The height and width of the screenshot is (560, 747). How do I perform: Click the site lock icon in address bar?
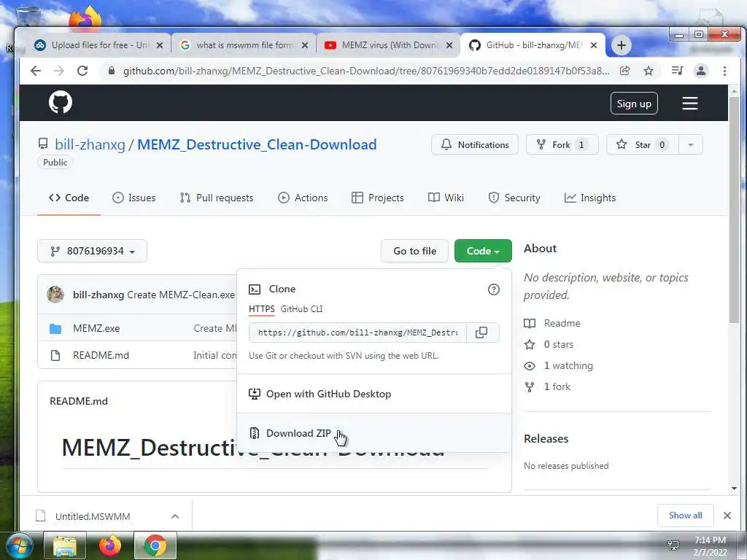[112, 71]
